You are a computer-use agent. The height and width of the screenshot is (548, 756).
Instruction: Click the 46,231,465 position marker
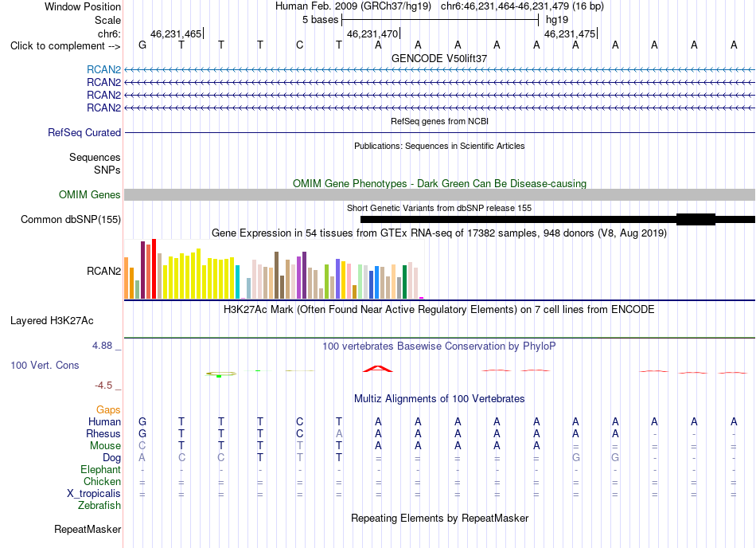(x=177, y=33)
